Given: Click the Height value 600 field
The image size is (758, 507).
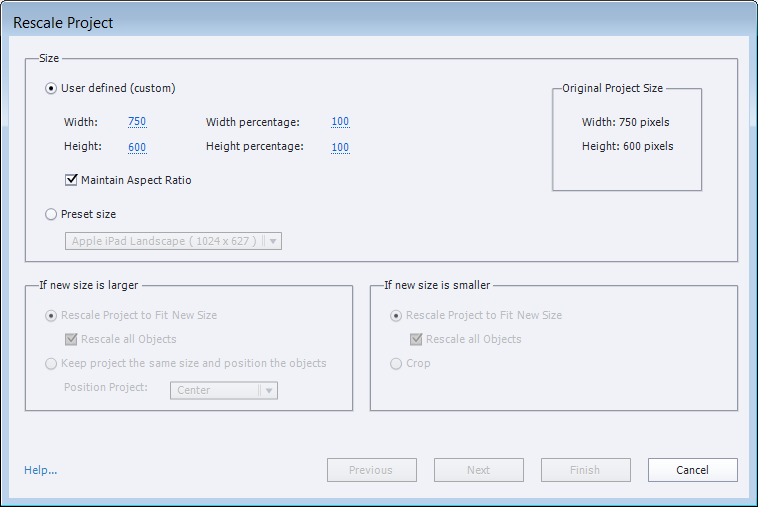Looking at the screenshot, I should 137,147.
